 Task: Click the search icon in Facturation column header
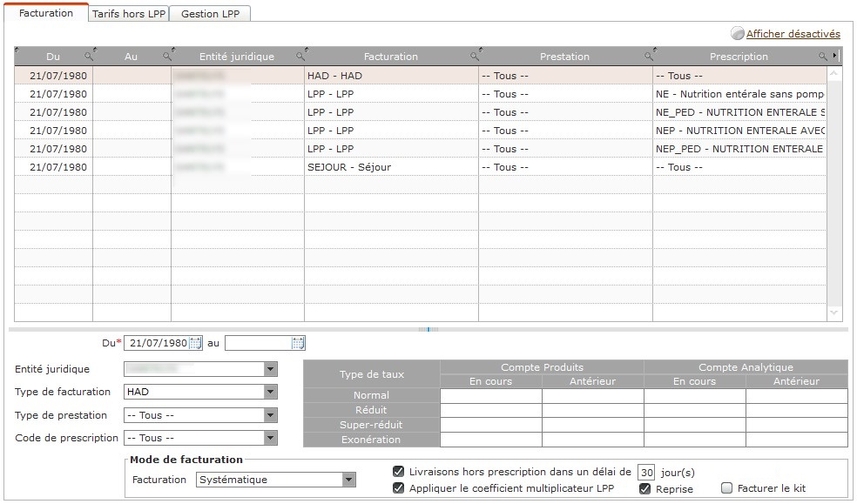tap(474, 57)
